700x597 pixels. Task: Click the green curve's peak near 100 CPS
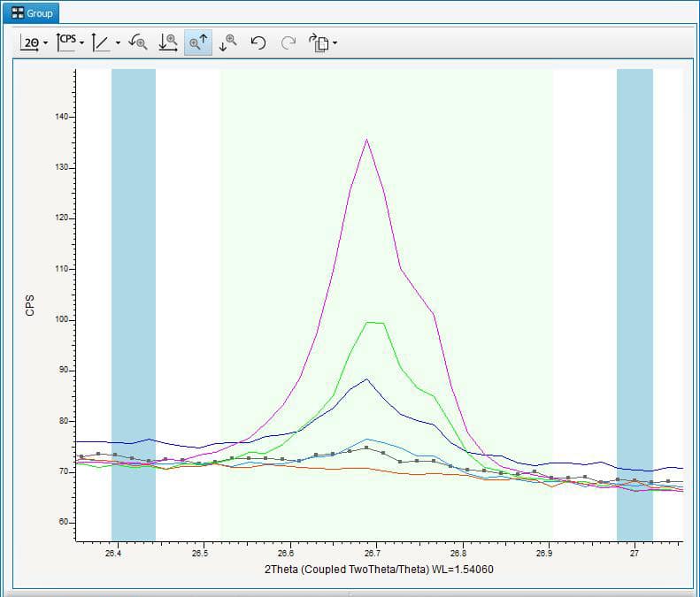coord(375,322)
